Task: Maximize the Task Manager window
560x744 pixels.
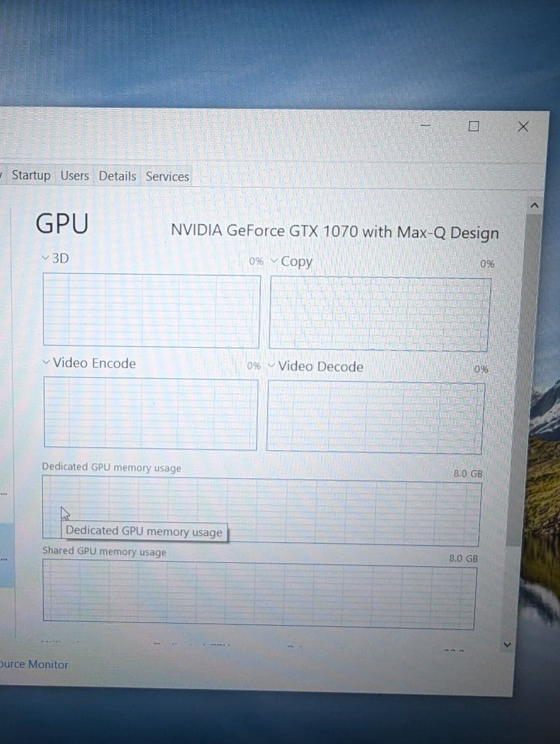Action: coord(474,126)
